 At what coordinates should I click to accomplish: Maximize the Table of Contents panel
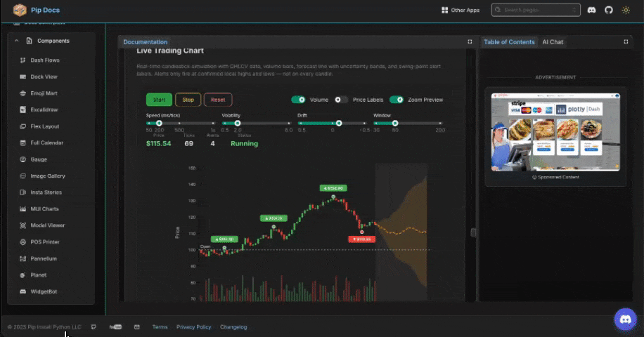626,41
